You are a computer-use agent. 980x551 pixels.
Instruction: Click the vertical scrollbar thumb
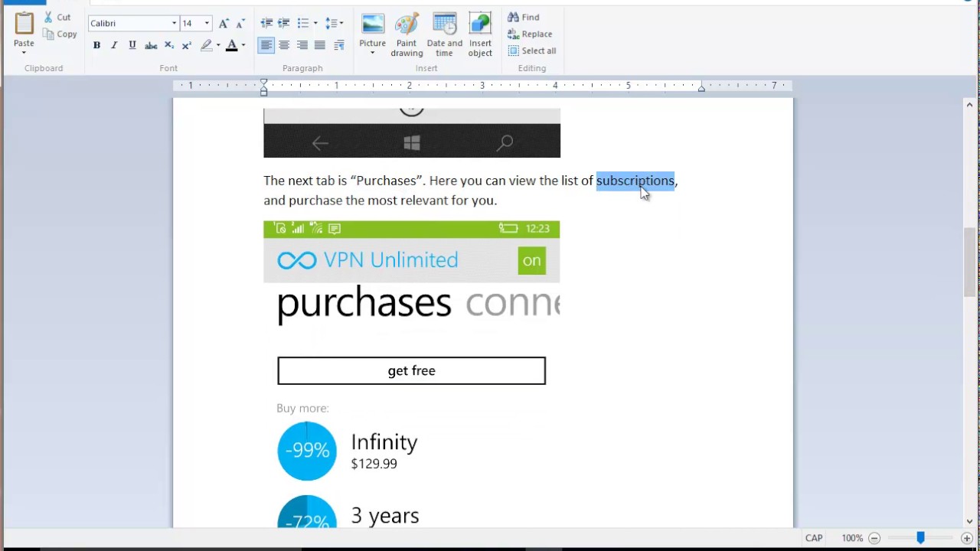tap(969, 262)
